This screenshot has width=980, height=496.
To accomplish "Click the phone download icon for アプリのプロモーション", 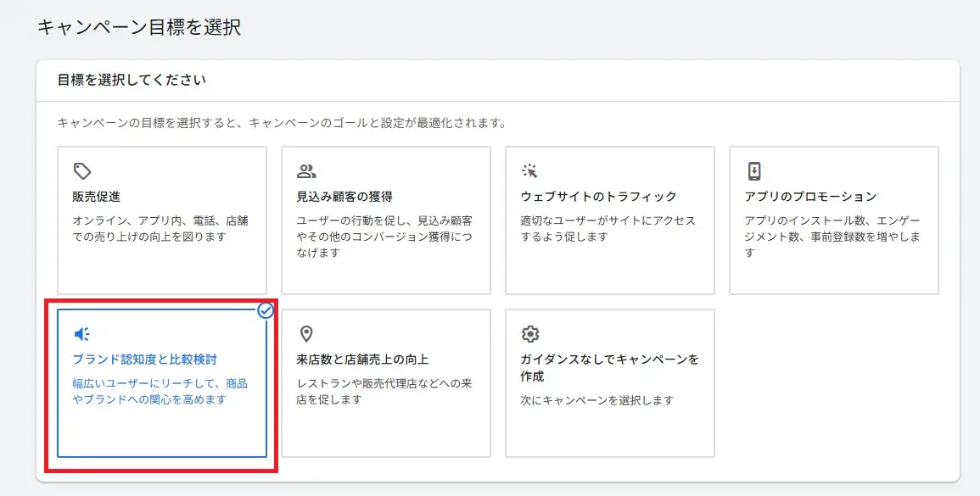I will pos(754,170).
